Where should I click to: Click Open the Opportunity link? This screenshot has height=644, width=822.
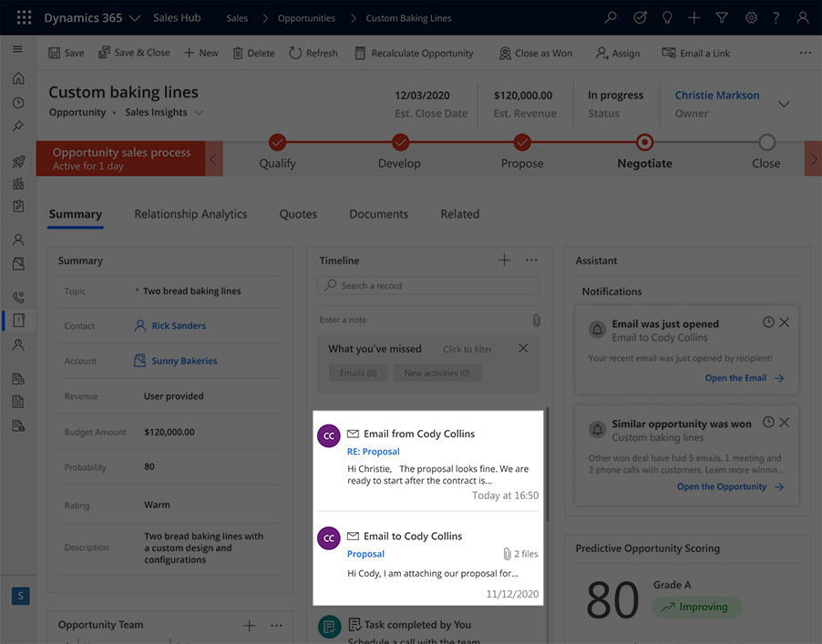coord(730,486)
